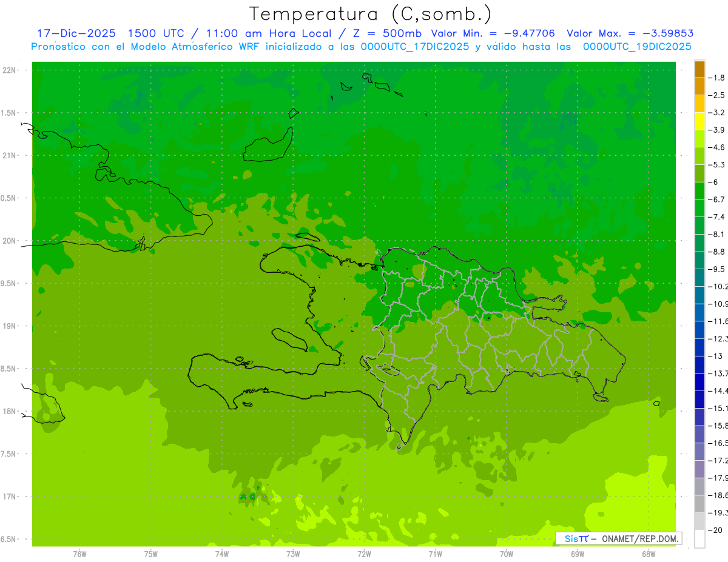Click the "20N" latitude label
Image resolution: width=728 pixels, height=562 pixels.
tap(10, 241)
